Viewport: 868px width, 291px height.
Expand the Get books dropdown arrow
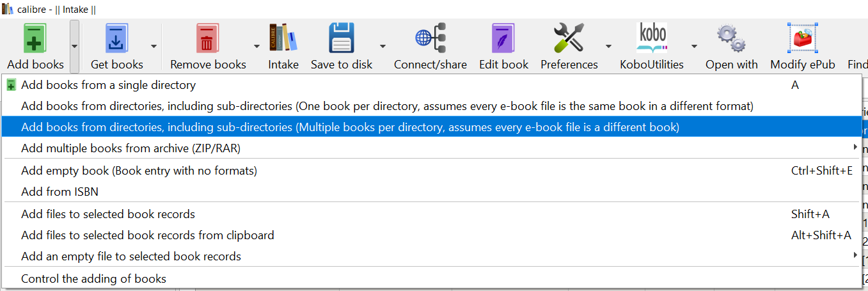(154, 46)
